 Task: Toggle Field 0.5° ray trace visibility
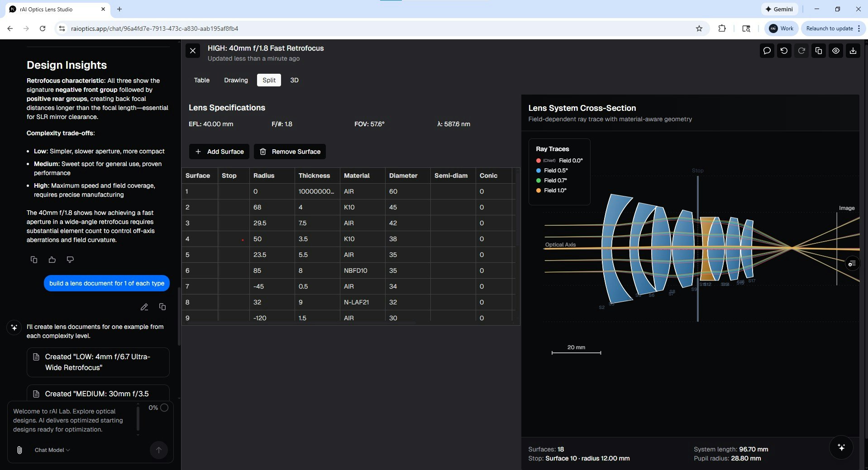click(x=552, y=171)
